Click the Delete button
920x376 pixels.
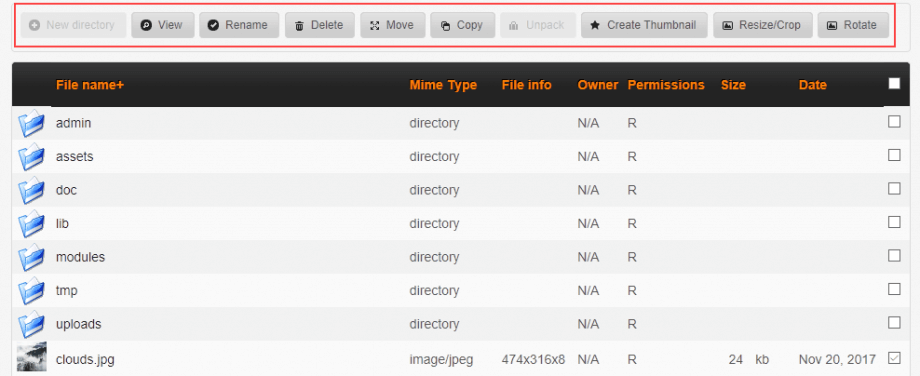point(319,25)
